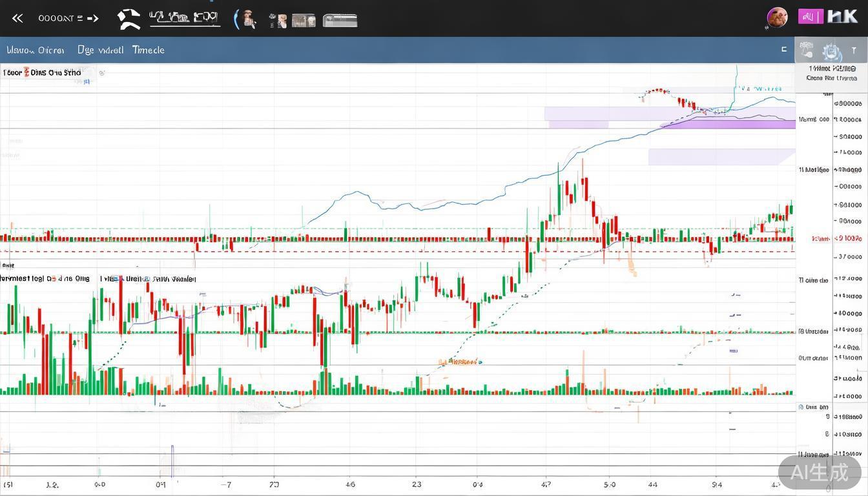This screenshot has height=496, width=868.
Task: Click the double left chevron back icon
Action: point(17,18)
